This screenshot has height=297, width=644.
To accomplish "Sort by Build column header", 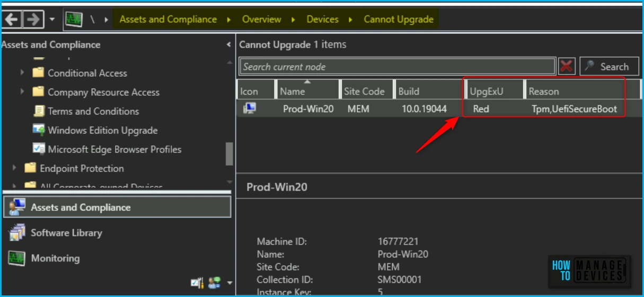I will coord(429,89).
